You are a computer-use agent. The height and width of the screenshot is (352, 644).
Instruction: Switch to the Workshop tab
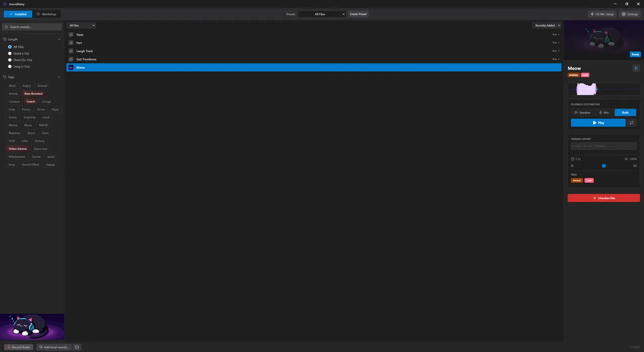coord(46,14)
